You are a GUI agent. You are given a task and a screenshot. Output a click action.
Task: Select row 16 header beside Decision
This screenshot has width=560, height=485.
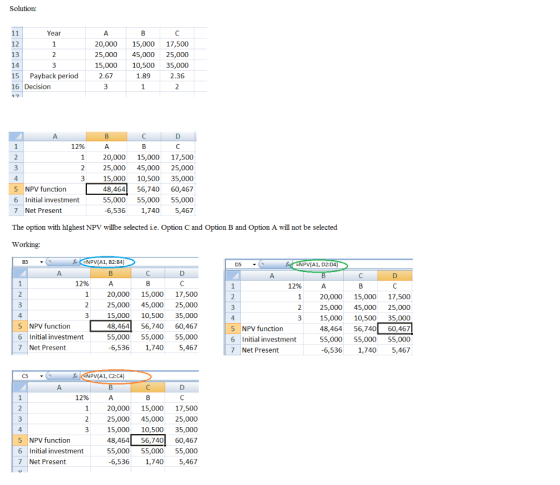(16, 86)
